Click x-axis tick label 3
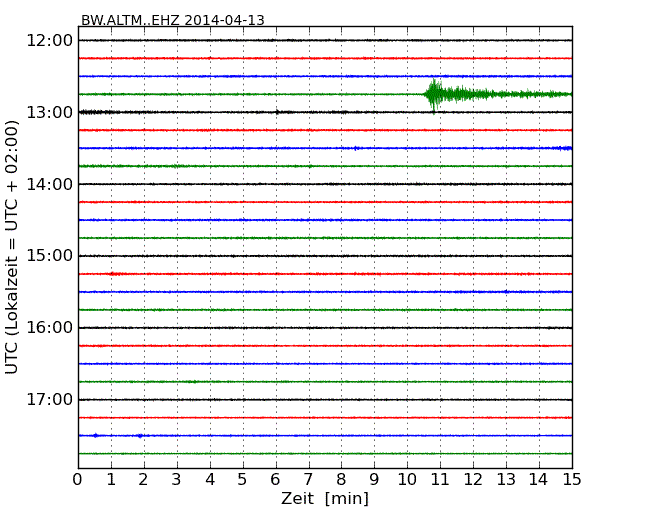The image size is (650, 520). tap(177, 479)
